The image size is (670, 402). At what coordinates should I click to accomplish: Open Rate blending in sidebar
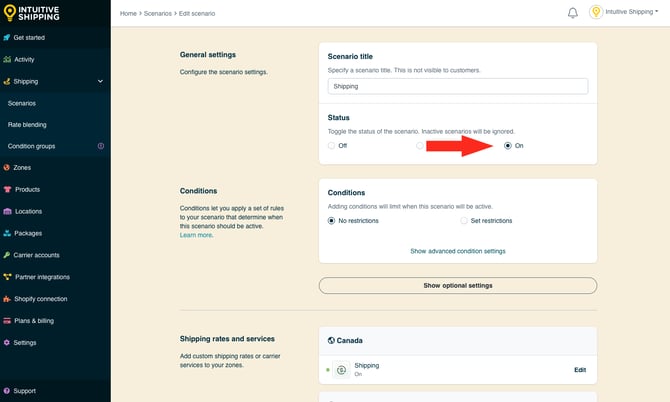point(27,125)
